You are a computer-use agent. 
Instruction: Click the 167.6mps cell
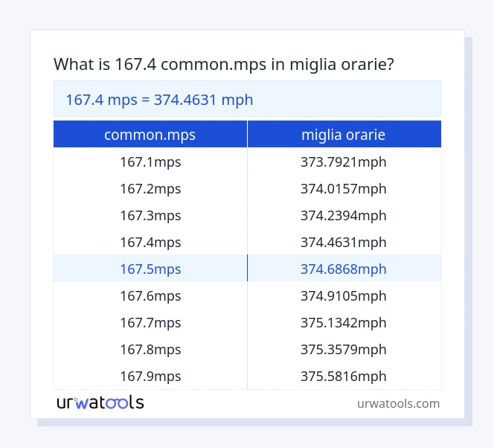[x=150, y=296]
